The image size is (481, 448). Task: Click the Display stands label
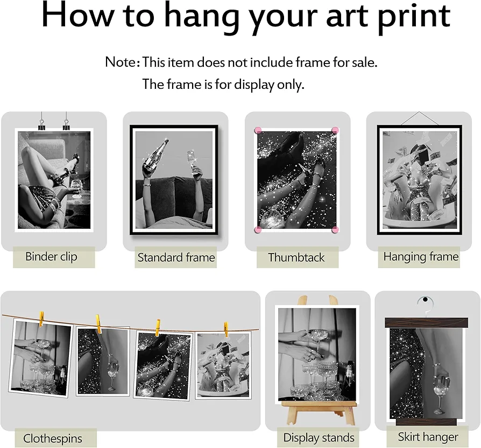[x=319, y=438]
